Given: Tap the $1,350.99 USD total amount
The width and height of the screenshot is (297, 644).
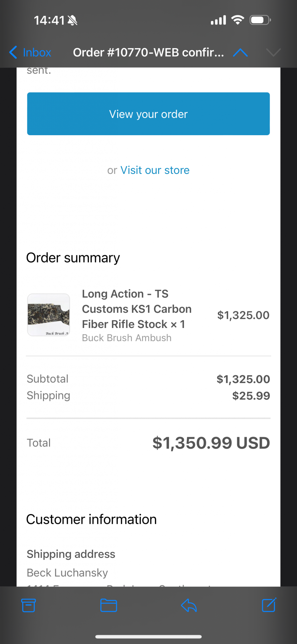Looking at the screenshot, I should click(x=211, y=443).
